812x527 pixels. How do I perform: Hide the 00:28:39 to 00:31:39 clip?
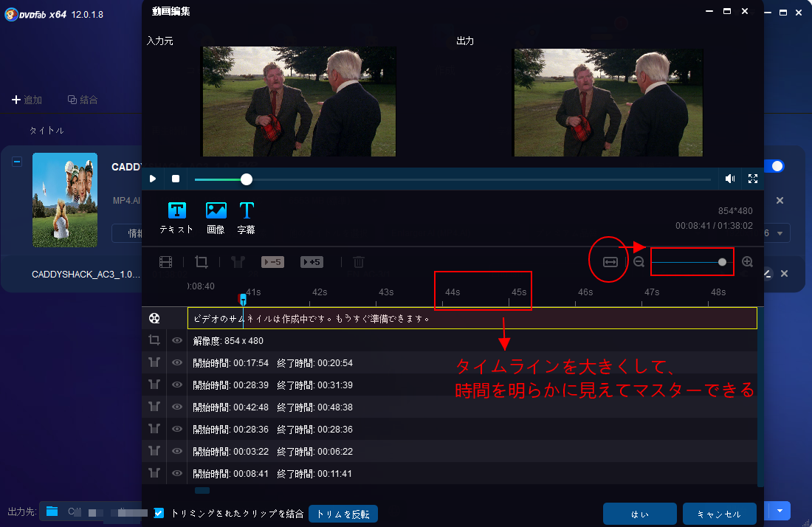pyautogui.click(x=177, y=385)
